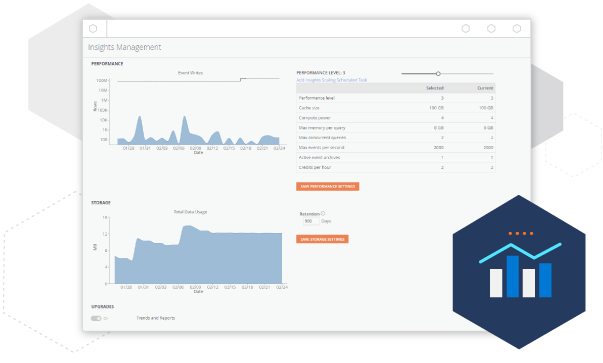Click the Total Data Usage chart area

(x=198, y=255)
